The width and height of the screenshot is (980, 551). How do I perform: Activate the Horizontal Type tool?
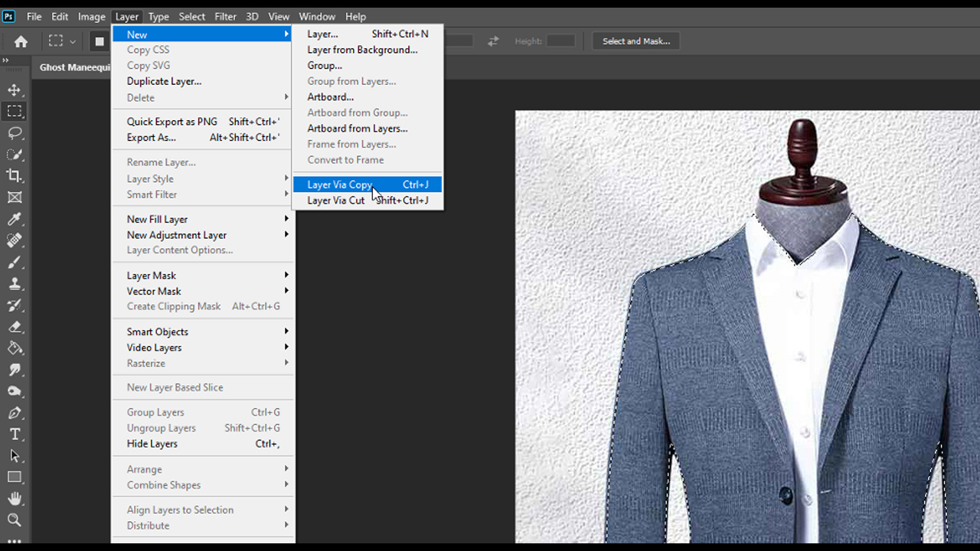15,434
